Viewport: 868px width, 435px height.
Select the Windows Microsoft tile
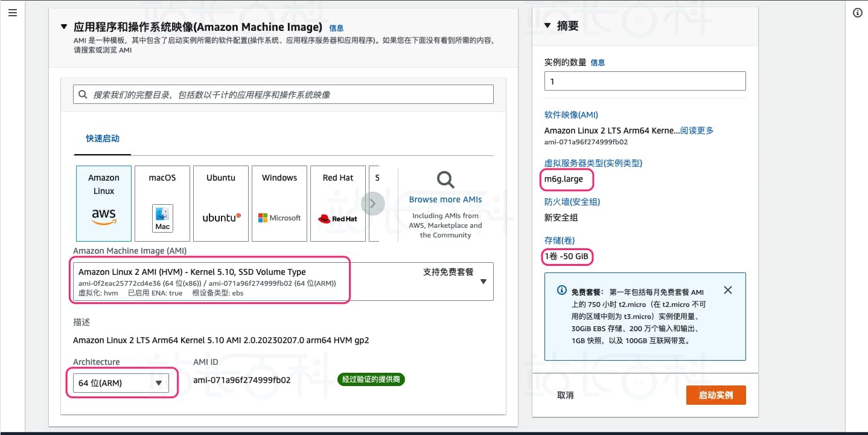279,204
